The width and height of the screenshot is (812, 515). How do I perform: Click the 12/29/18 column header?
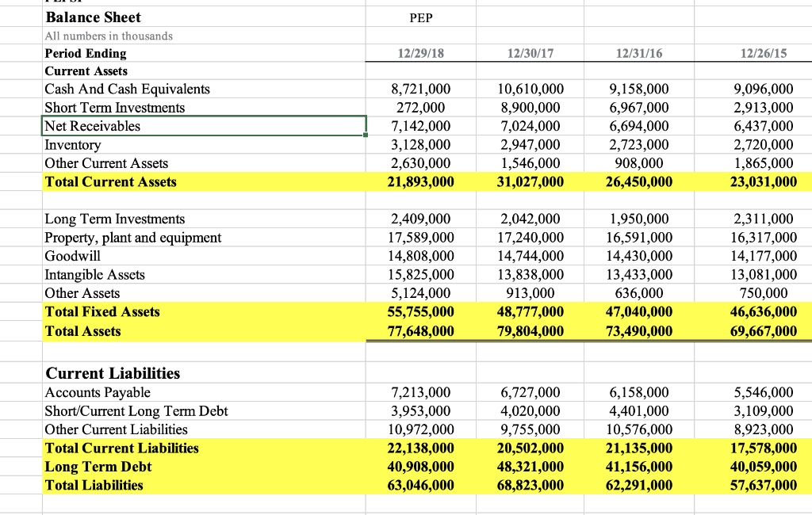tap(419, 53)
